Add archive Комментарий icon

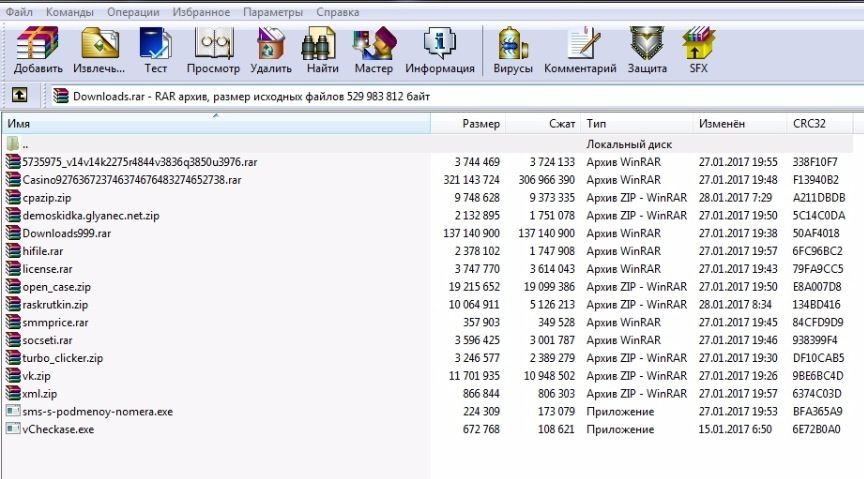[x=583, y=44]
